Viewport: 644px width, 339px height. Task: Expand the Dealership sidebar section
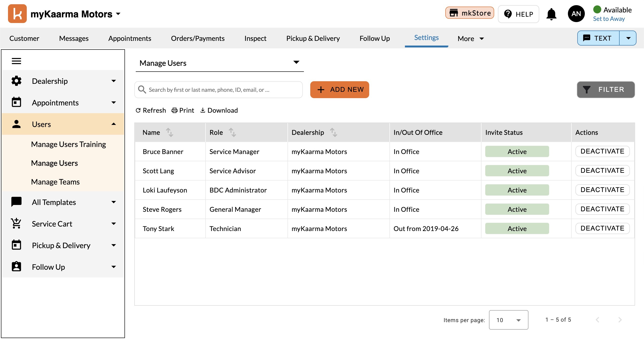[x=113, y=81]
